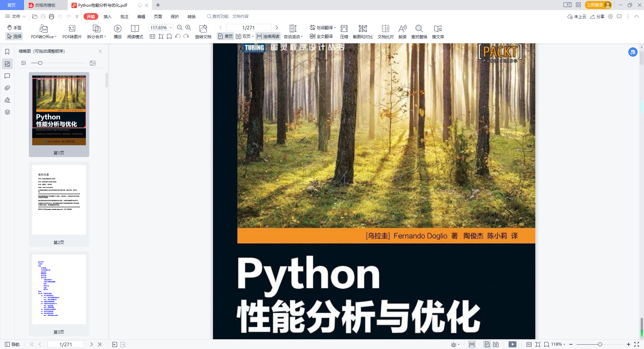Open the 找稻壳模板 tab
This screenshot has height=349, width=644.
[45, 5]
